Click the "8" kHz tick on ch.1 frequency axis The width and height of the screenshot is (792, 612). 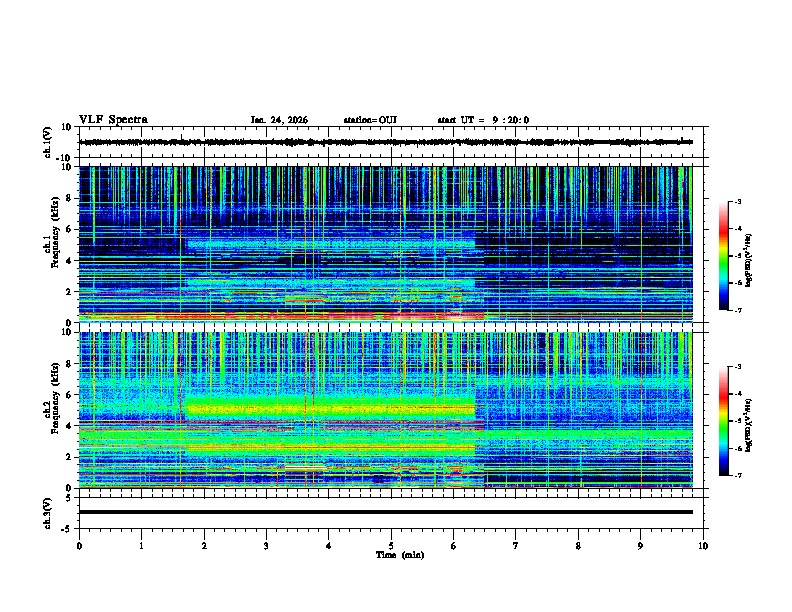pyautogui.click(x=69, y=198)
